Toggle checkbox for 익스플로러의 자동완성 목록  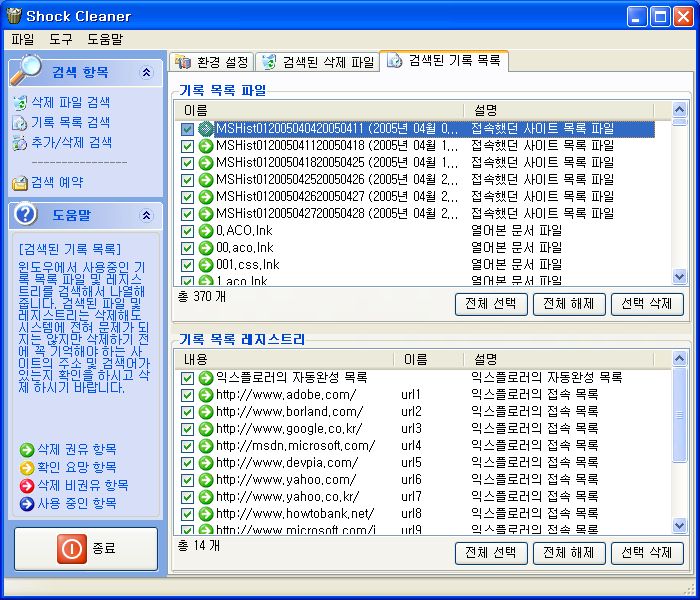tap(187, 379)
